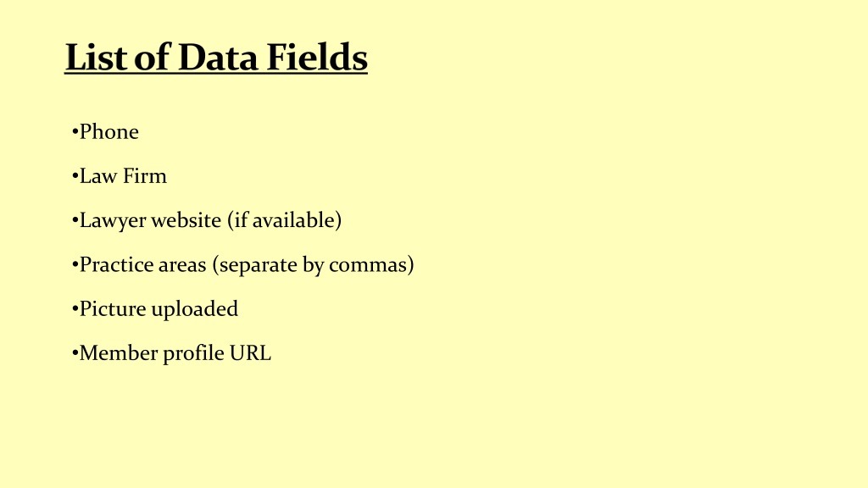Click the '(if available)' parenthetical text
This screenshot has width=868, height=488.
[285, 221]
